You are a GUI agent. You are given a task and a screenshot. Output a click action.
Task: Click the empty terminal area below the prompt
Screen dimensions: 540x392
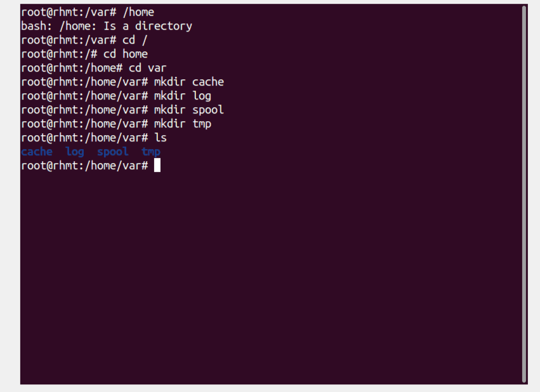(x=272, y=275)
